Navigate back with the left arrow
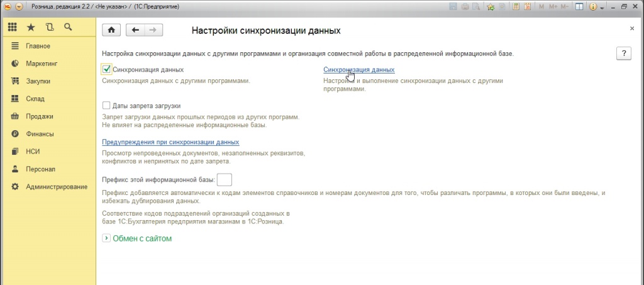The height and width of the screenshot is (285, 644). point(135,30)
